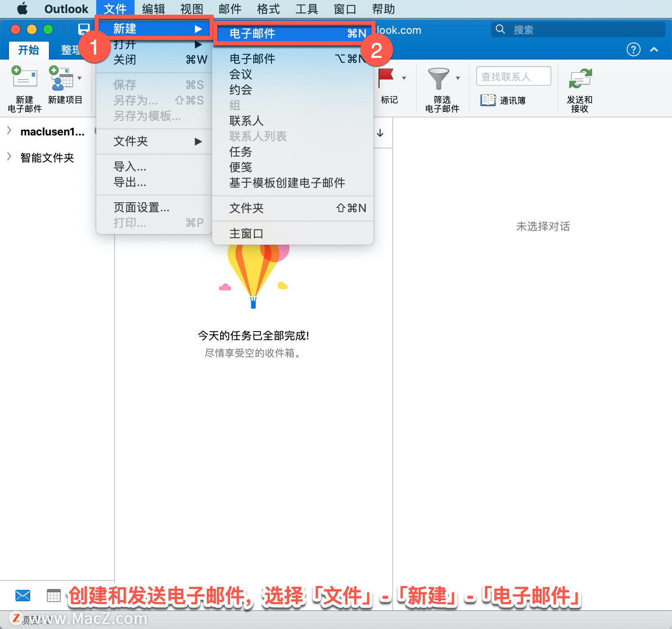Choose 联系人 from the New submenu

point(293,121)
